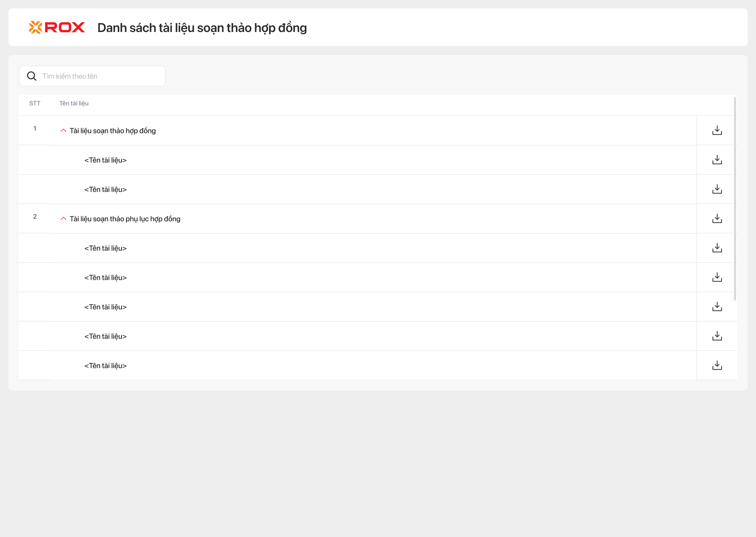Download fourth document under phụ lục group
756x537 pixels.
coord(717,336)
